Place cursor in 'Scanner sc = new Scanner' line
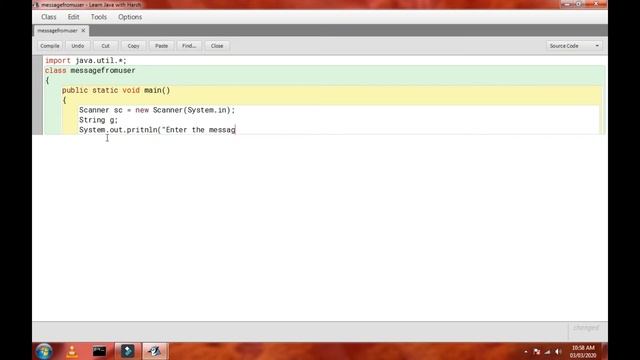 tap(157, 110)
